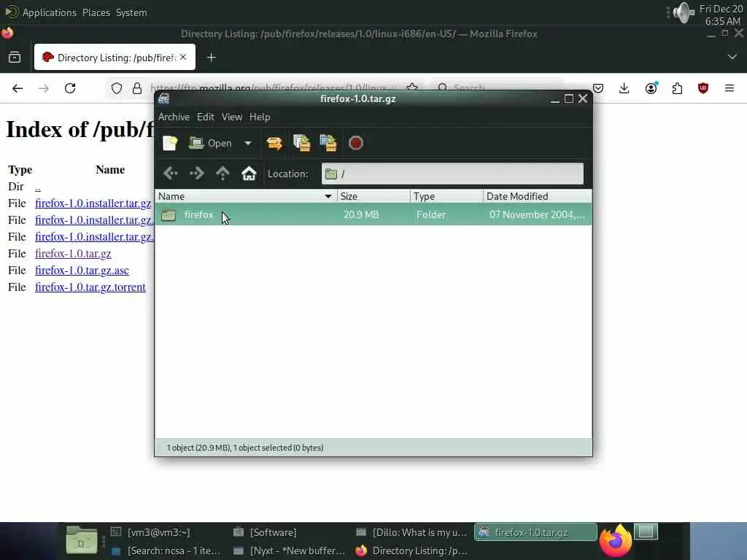Go to archive home location
747x560 pixels.
coord(249,174)
